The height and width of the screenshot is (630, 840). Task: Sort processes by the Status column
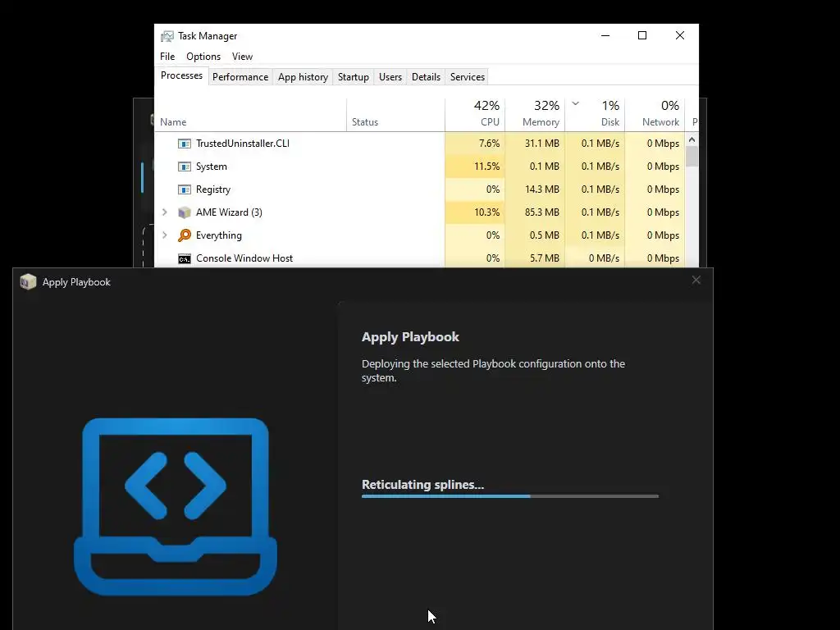(x=395, y=115)
